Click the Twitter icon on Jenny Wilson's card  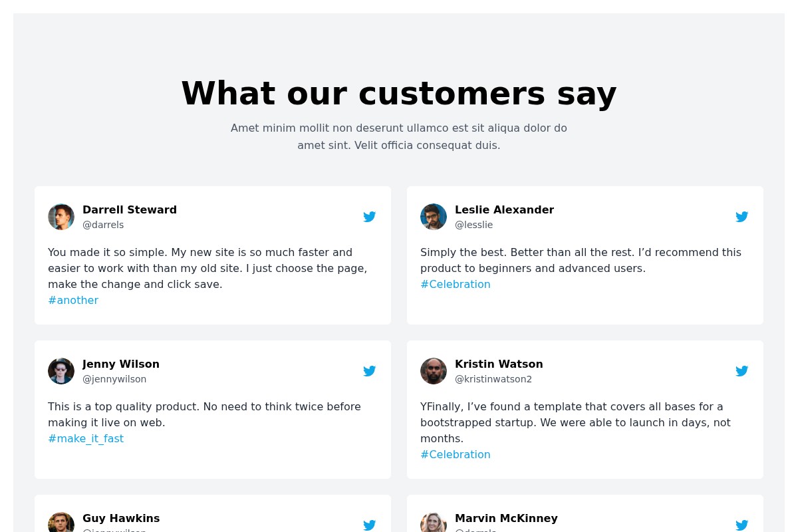tap(370, 371)
